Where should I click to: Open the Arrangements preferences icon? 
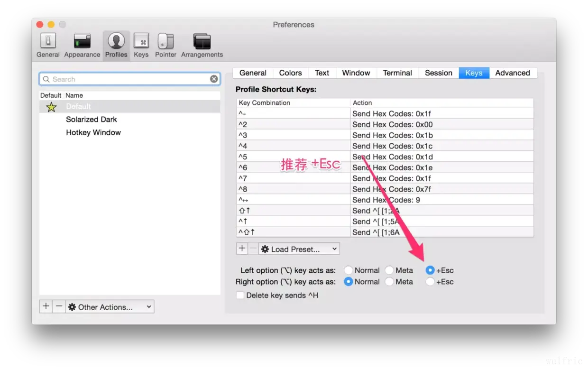pyautogui.click(x=202, y=46)
